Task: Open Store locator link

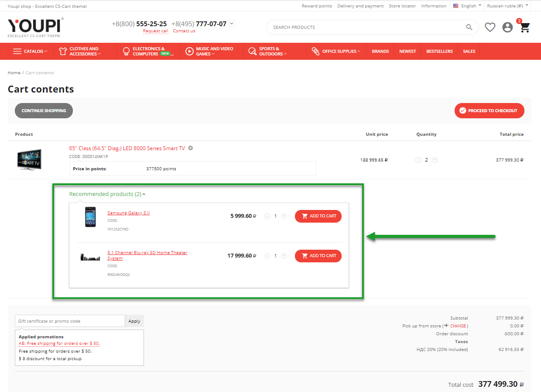Action: 402,6
